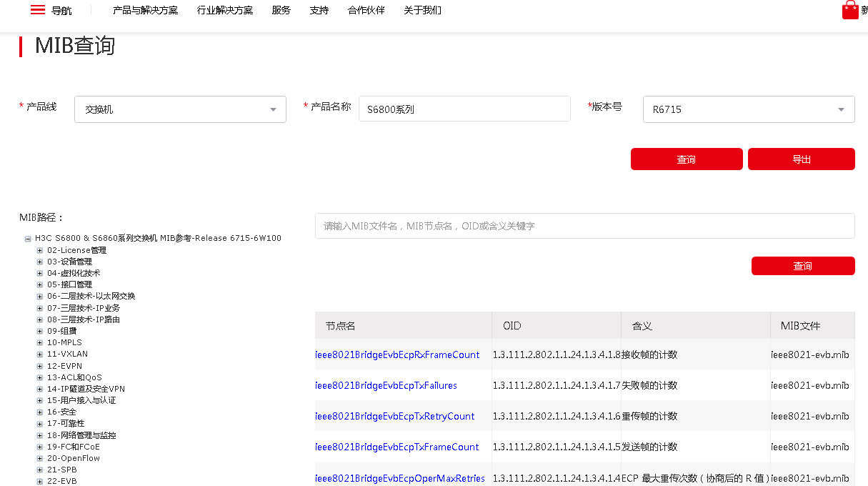This screenshot has height=486, width=868.
Task: Open the hamburger navigation menu icon
Action: point(38,10)
